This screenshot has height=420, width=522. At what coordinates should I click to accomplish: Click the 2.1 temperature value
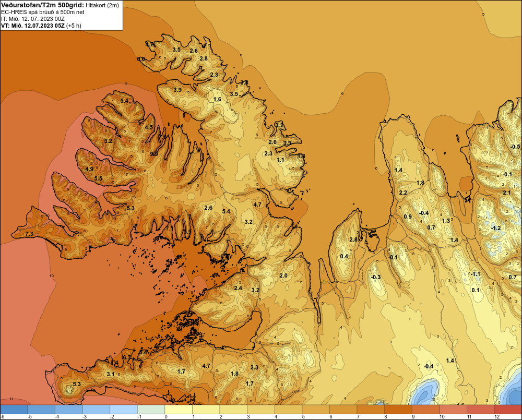[507, 193]
